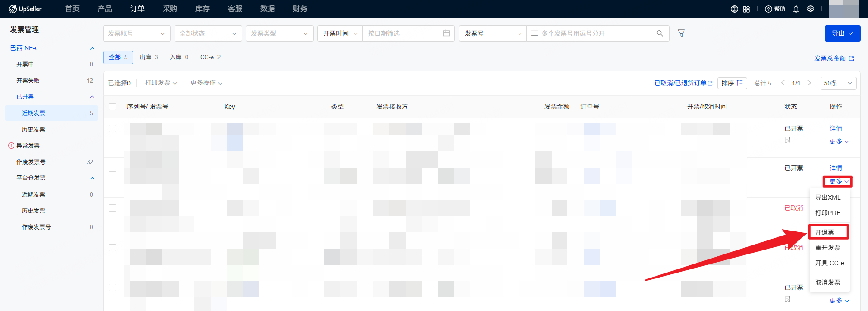Expand the 全部状态 dropdown

[x=208, y=33]
